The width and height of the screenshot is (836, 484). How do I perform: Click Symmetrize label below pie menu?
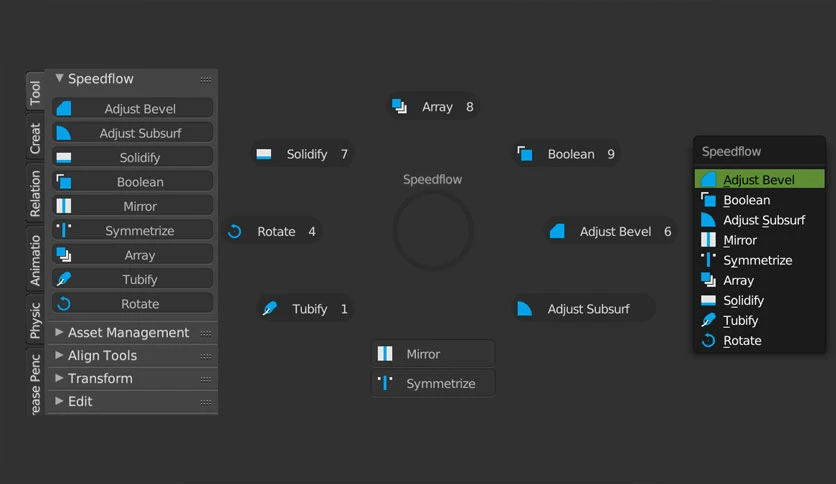click(440, 383)
